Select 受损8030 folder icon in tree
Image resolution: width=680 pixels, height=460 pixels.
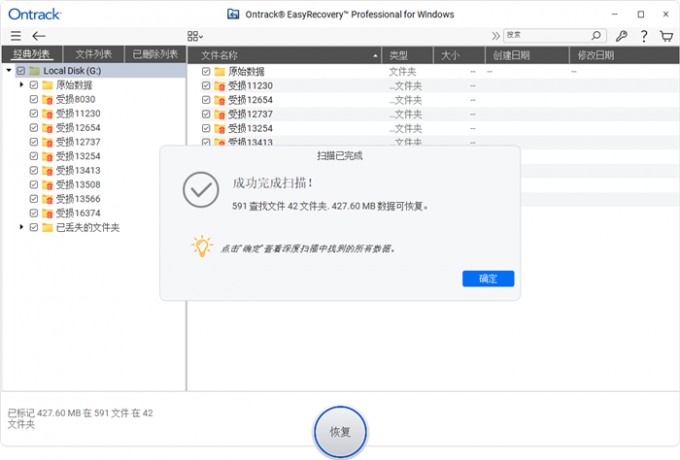(x=47, y=100)
